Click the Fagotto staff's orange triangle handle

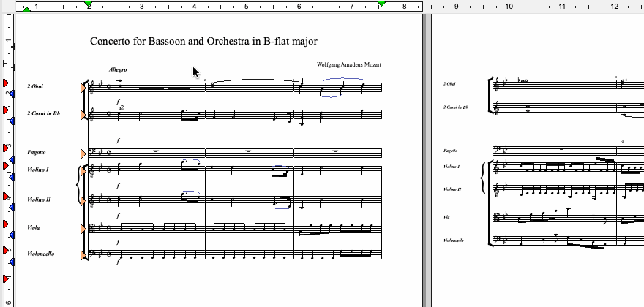click(84, 153)
